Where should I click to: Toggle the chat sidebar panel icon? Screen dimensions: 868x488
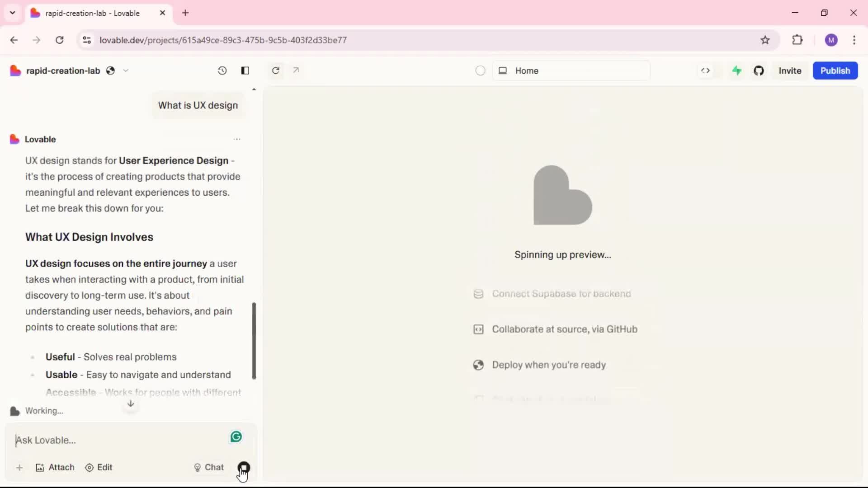245,70
